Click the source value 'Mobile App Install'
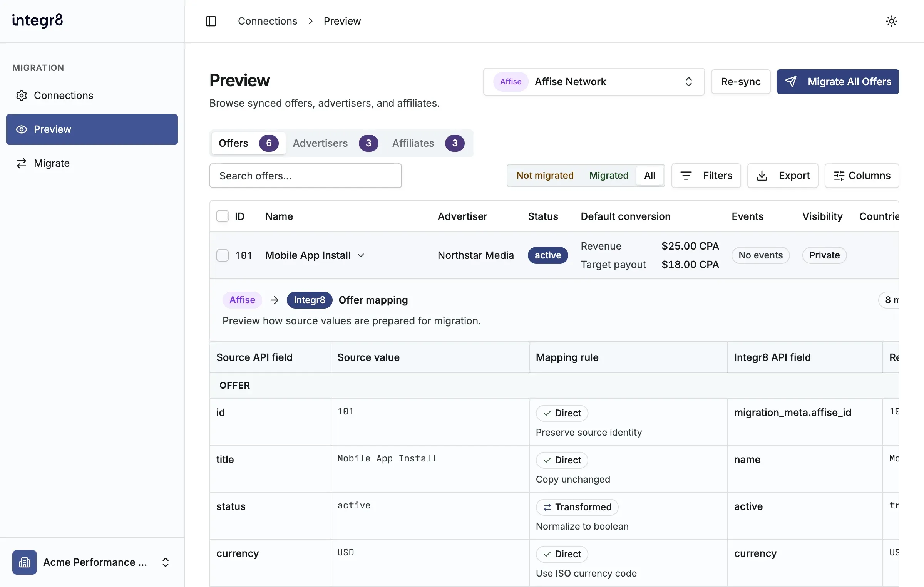The width and height of the screenshot is (924, 587). tap(387, 458)
